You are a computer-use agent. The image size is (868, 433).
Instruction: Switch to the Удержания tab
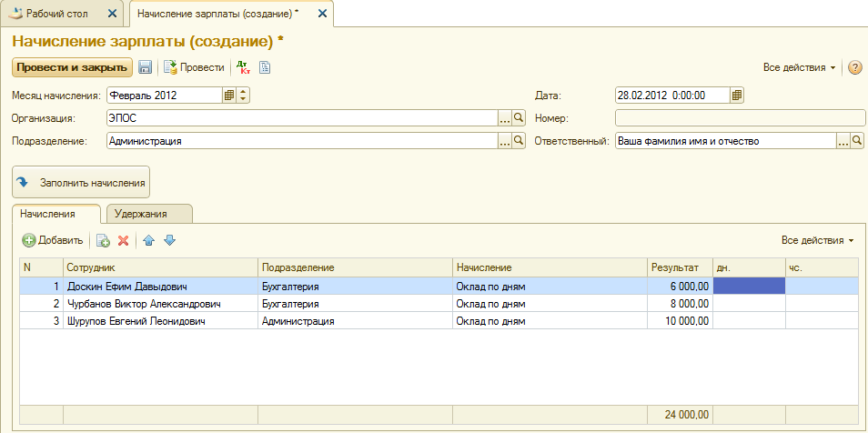[x=149, y=214]
